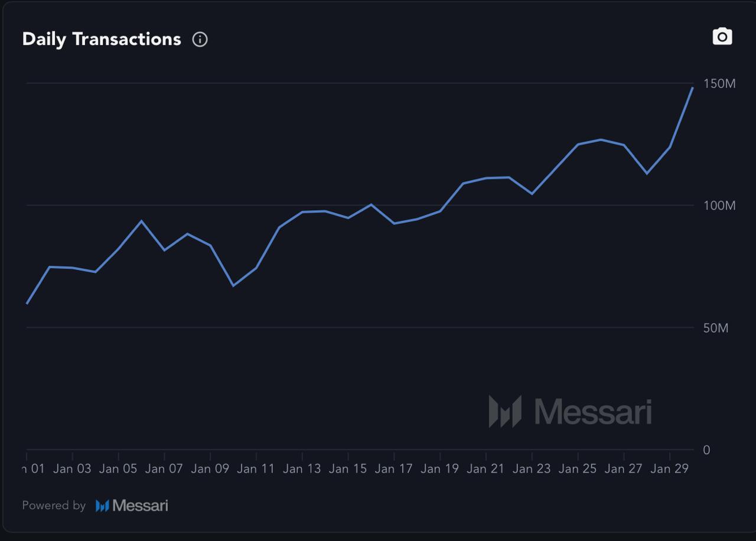Click the line's starting point at Jan 01
This screenshot has width=756, height=541.
(27, 304)
